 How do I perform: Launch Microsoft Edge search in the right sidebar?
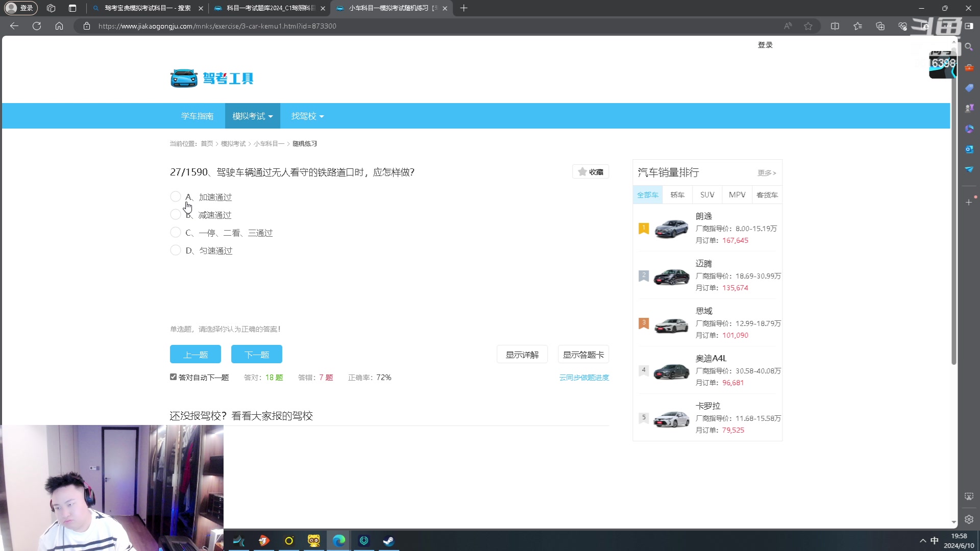(969, 46)
